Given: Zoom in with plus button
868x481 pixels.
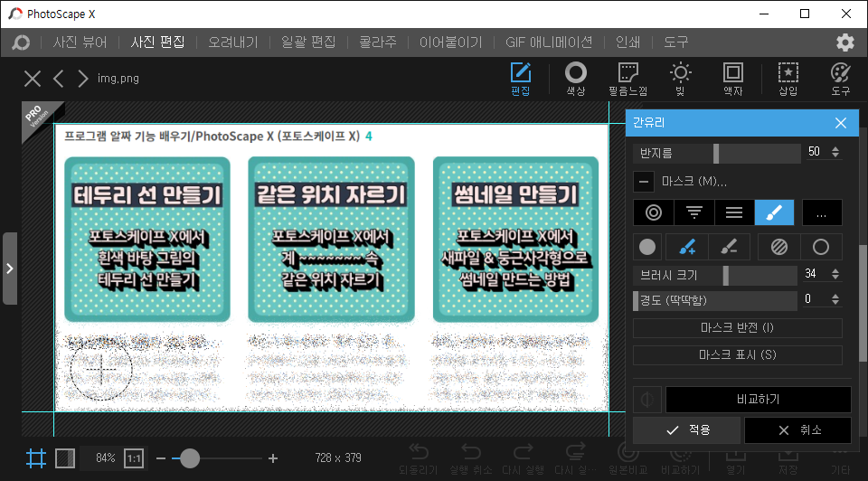Looking at the screenshot, I should (x=273, y=458).
